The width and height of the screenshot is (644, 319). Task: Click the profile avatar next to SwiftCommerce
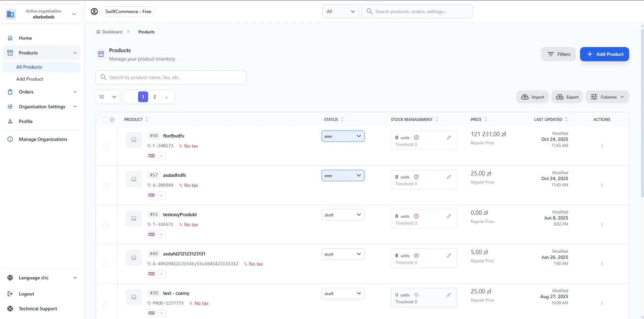pos(94,11)
